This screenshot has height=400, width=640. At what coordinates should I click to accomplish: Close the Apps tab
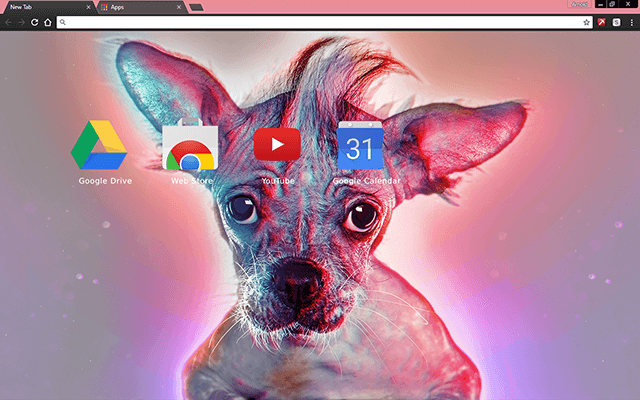[179, 7]
